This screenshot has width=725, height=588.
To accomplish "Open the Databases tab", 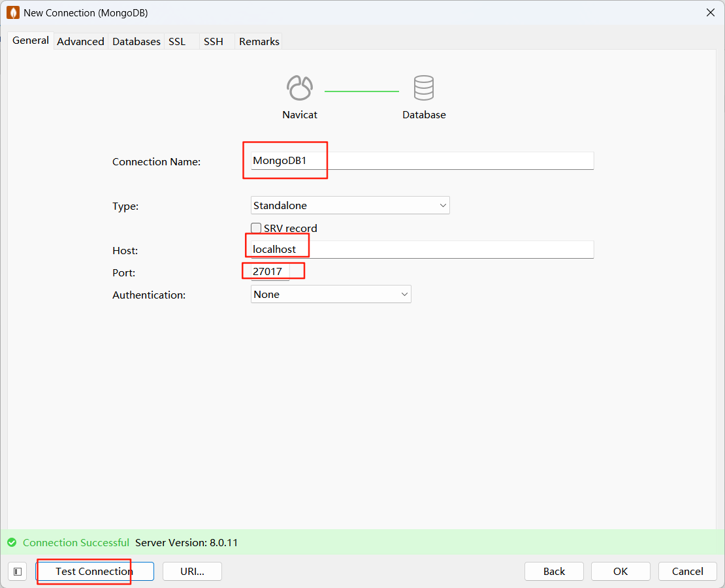I will pyautogui.click(x=137, y=42).
